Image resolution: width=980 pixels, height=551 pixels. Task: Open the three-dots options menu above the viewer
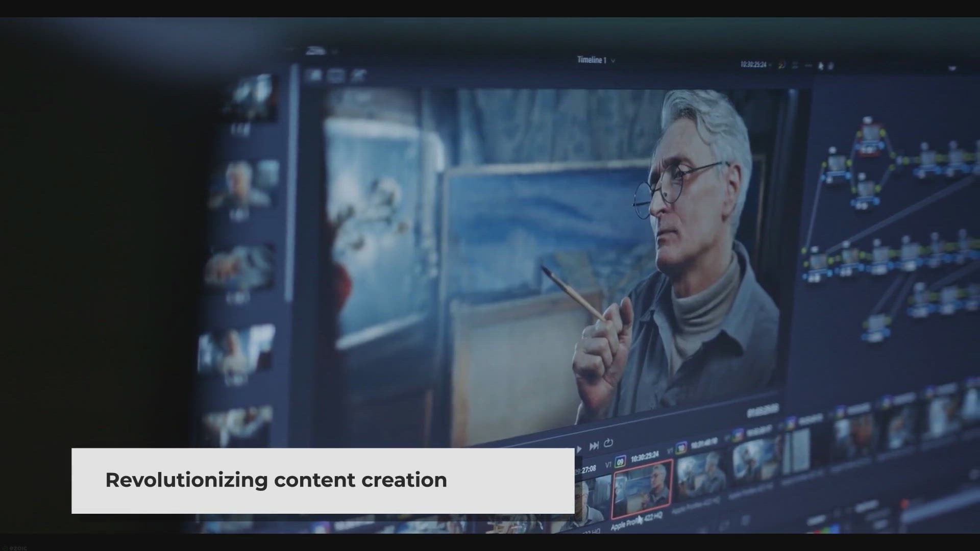tap(808, 66)
